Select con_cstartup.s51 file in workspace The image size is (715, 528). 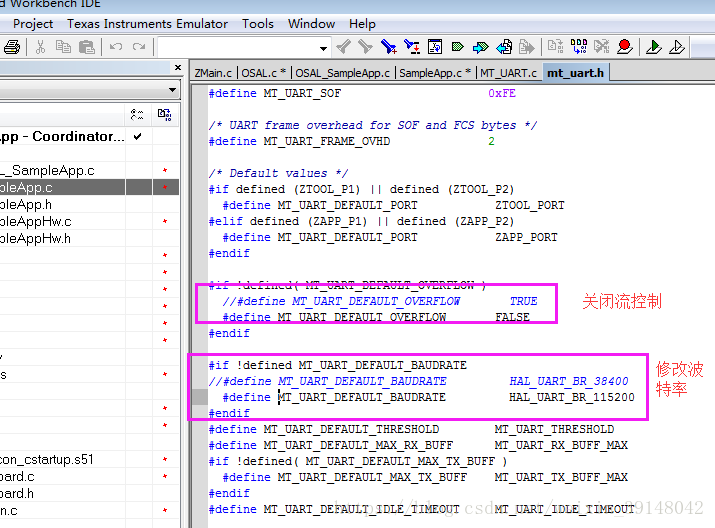pyautogui.click(x=47, y=459)
